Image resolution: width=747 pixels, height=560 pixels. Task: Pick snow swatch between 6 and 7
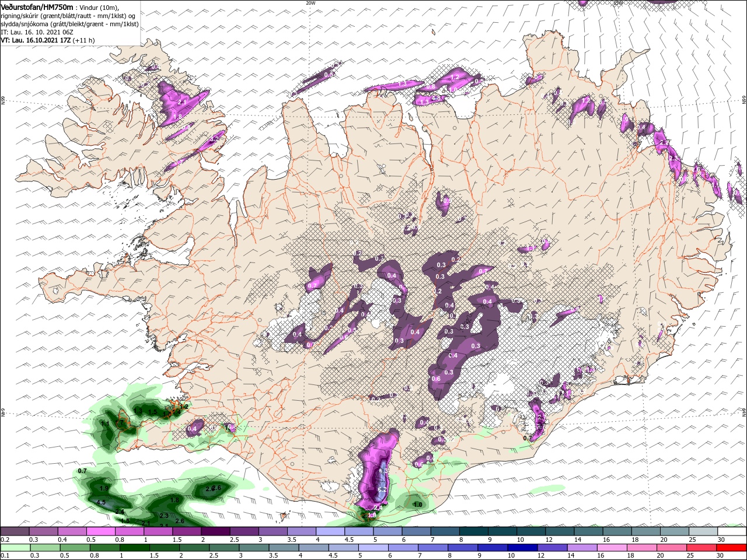pyautogui.click(x=417, y=531)
